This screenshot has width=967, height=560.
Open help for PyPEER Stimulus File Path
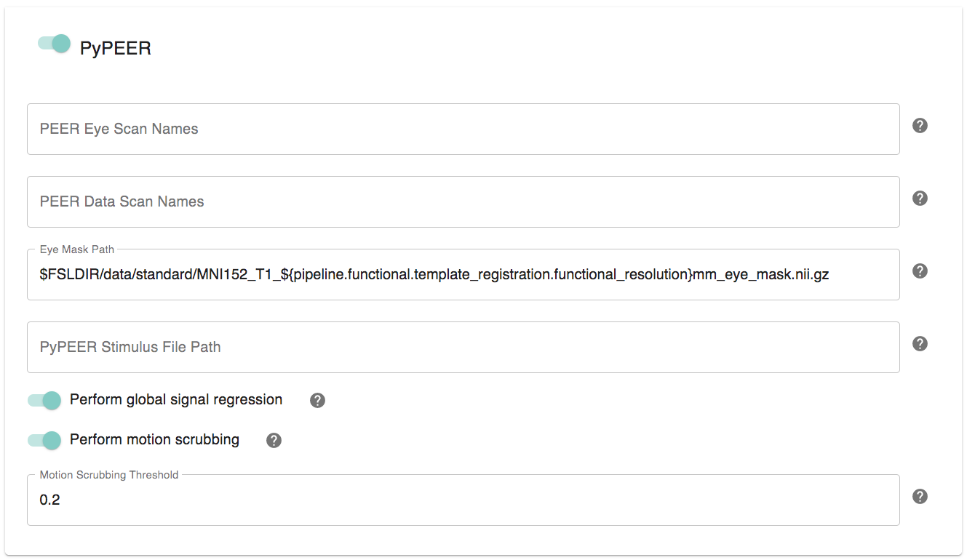coord(919,343)
